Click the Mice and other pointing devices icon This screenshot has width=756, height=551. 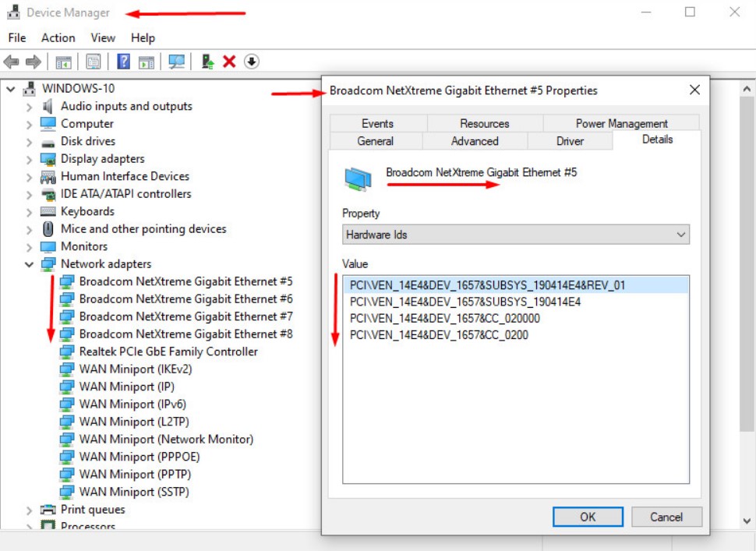tap(48, 229)
